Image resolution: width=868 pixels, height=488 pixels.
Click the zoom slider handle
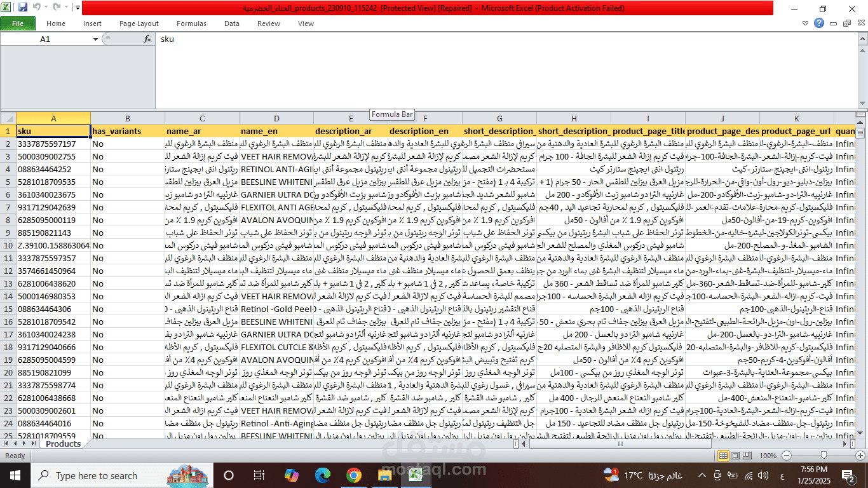[824, 456]
